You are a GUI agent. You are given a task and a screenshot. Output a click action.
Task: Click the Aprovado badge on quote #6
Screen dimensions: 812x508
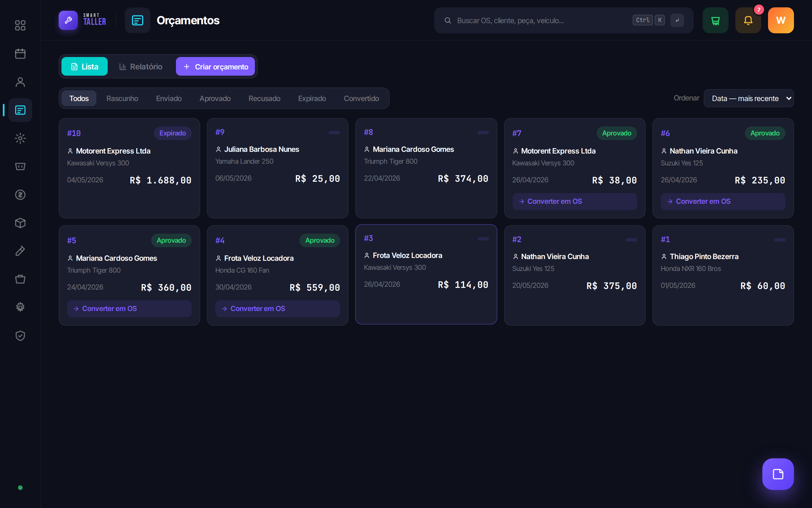point(765,133)
